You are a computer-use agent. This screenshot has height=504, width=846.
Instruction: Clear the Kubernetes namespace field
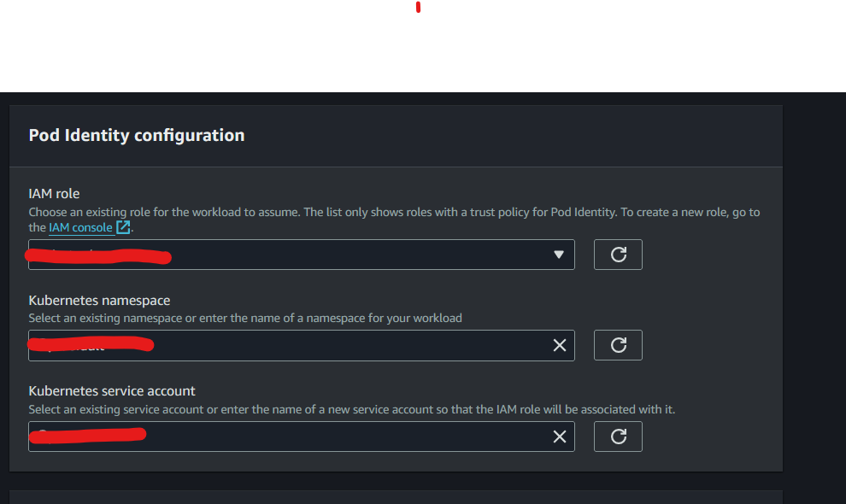click(x=560, y=345)
